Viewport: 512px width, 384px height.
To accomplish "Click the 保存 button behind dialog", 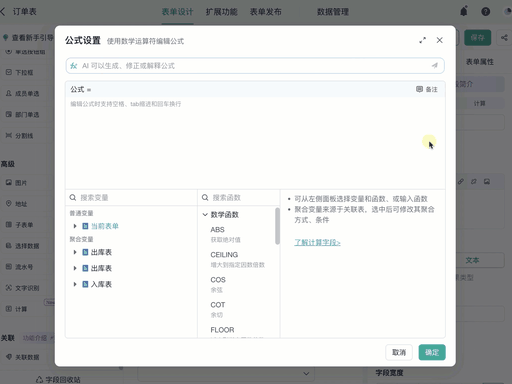I will (478, 38).
